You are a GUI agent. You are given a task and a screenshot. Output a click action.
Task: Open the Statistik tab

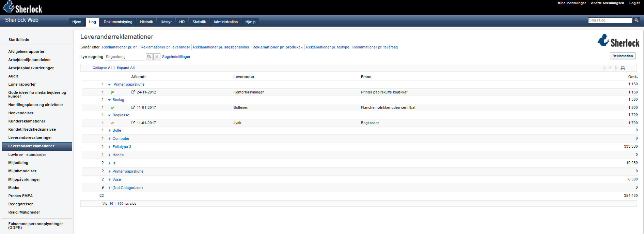(x=199, y=22)
